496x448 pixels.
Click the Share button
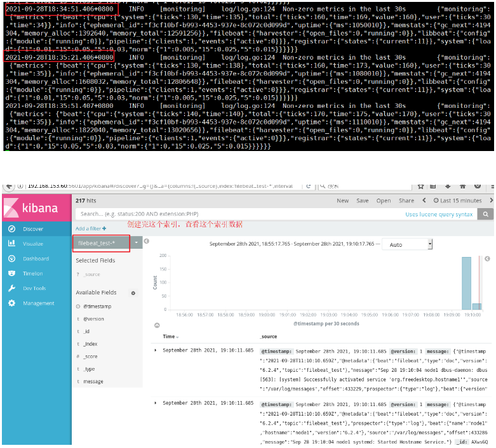[406, 201]
